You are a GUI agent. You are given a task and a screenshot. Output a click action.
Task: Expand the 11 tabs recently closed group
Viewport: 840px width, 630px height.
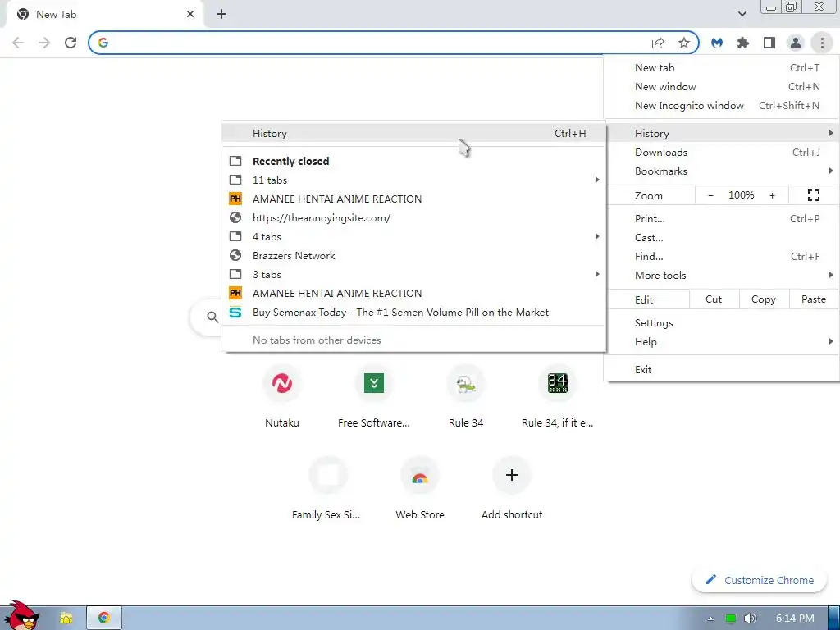click(413, 180)
